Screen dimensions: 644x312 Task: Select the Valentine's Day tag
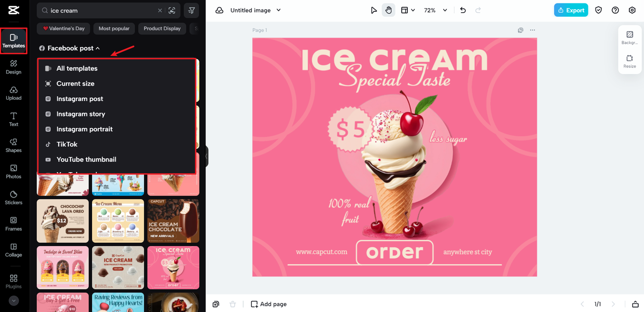click(x=64, y=28)
